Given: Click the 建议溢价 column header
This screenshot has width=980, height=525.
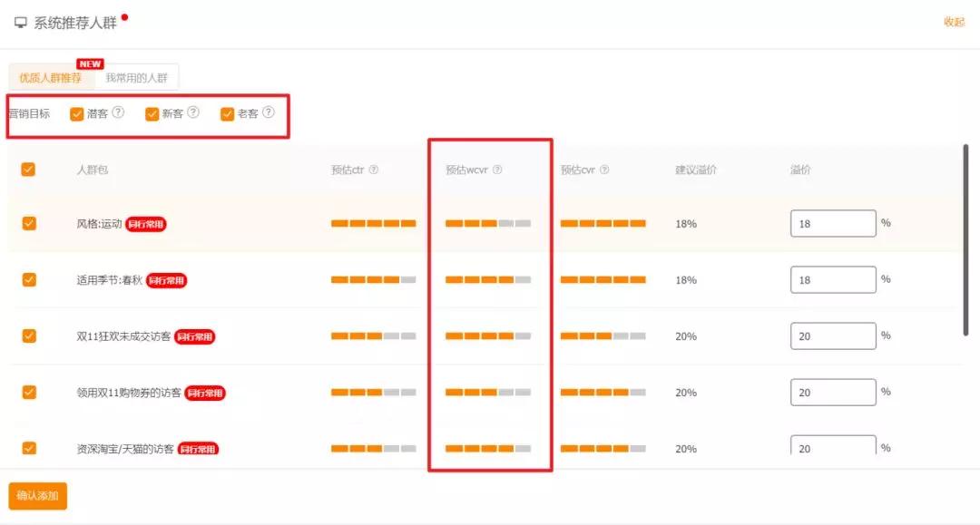Looking at the screenshot, I should click(x=696, y=170).
